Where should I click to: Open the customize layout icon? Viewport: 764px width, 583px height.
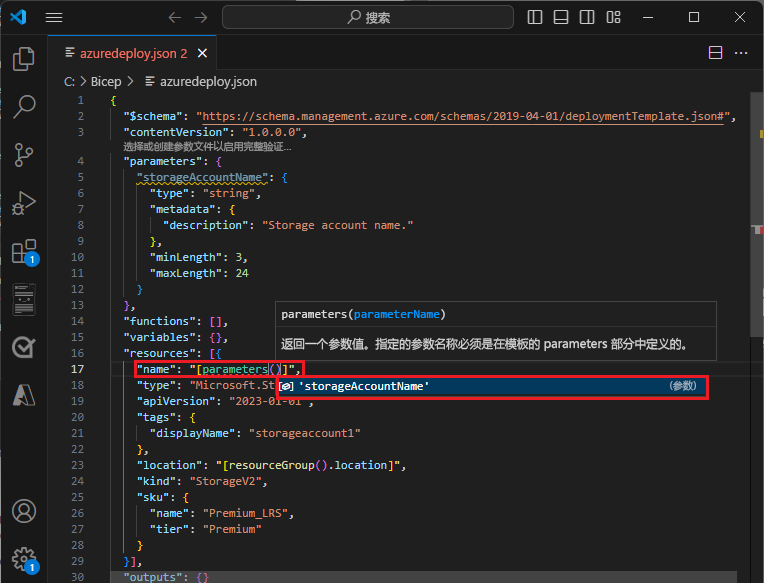point(613,18)
